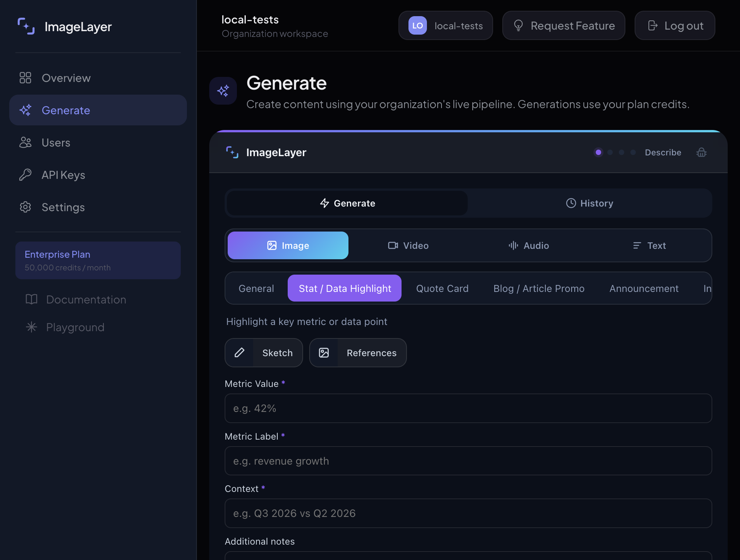
Task: Select the Audio content type tab
Action: (x=529, y=245)
